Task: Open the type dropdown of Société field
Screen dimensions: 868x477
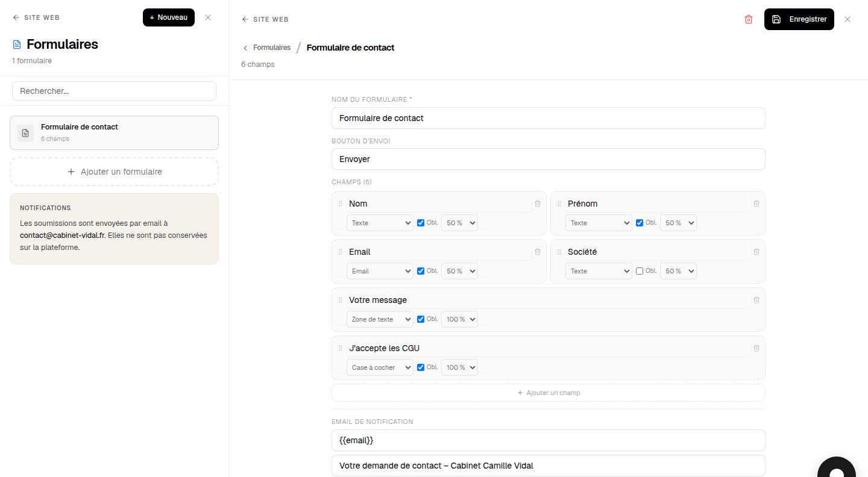Action: click(x=599, y=271)
